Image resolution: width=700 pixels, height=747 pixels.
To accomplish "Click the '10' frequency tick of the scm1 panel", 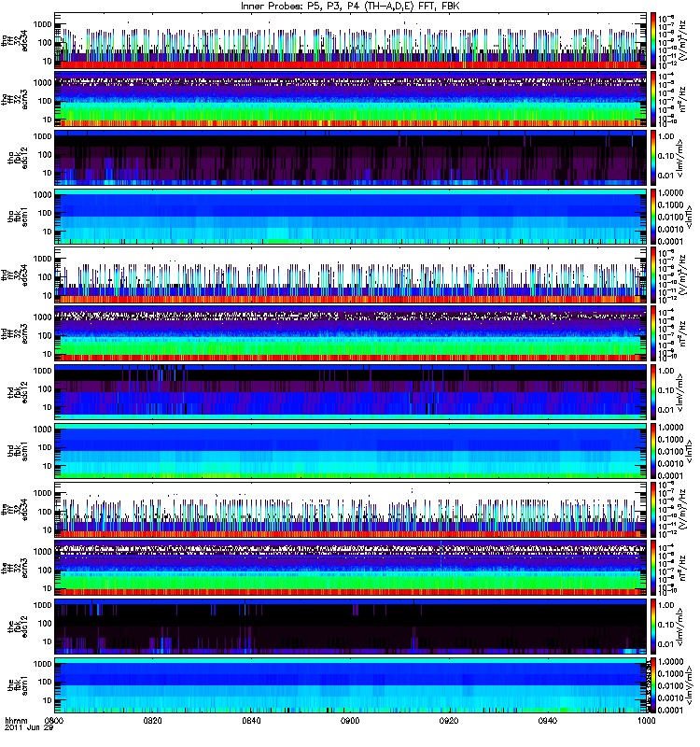I will pyautogui.click(x=48, y=699).
